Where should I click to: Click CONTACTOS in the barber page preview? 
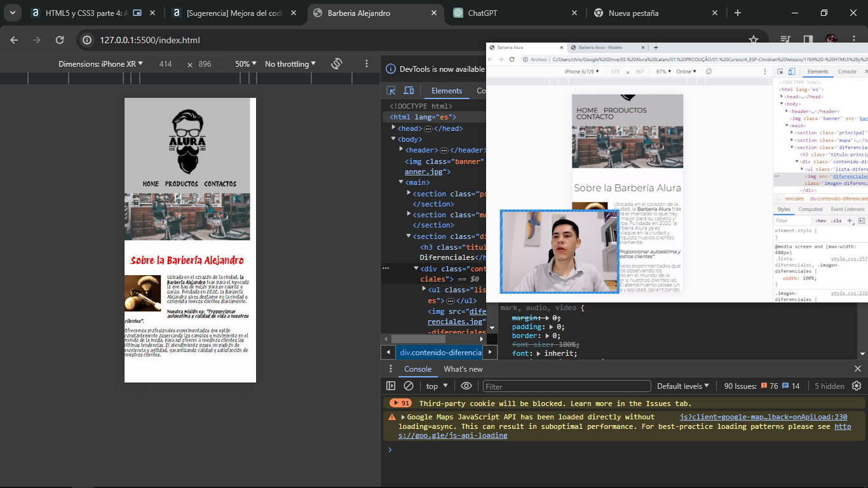tap(220, 184)
